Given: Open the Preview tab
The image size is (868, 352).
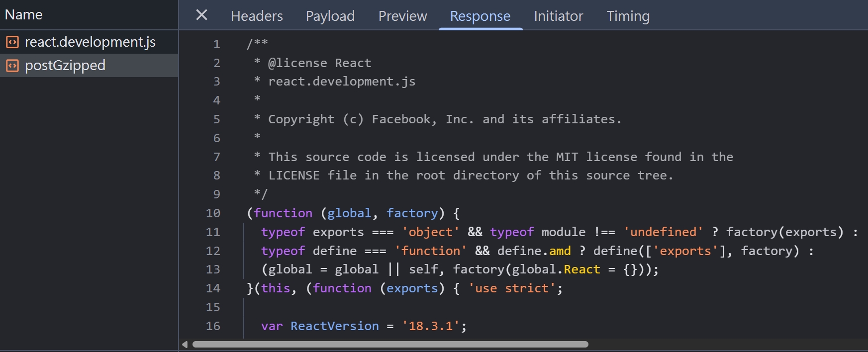Looking at the screenshot, I should (402, 16).
